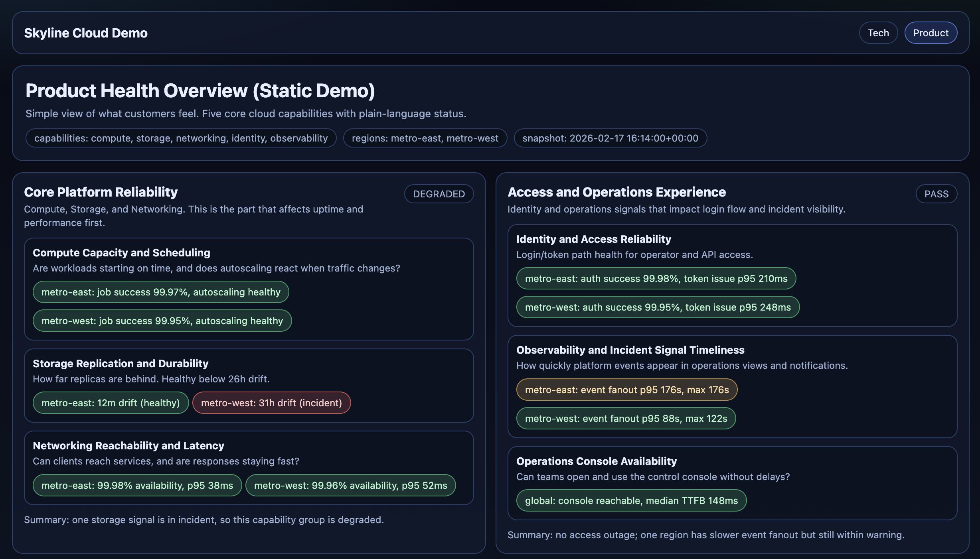Screen dimensions: 980x559
Task: Click the PASS status badge
Action: (936, 194)
